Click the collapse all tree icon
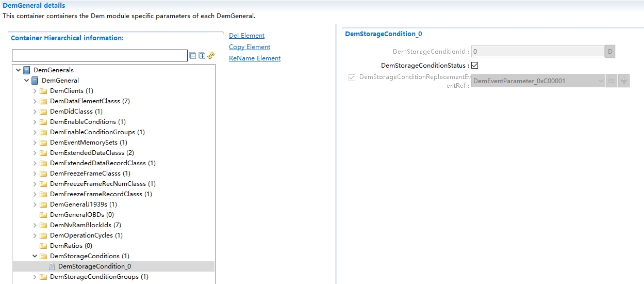The width and height of the screenshot is (644, 284). 193,56
